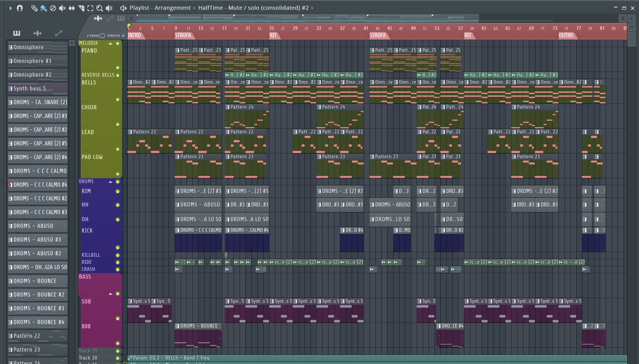Enable the Z-CROSS checkbox
Screen dimensions: 639x364
tap(102, 36)
